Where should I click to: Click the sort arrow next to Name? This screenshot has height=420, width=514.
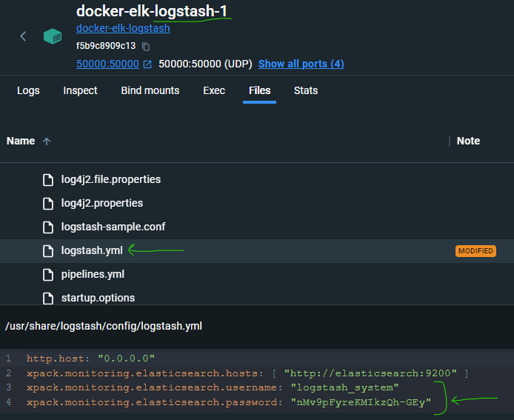coord(47,141)
